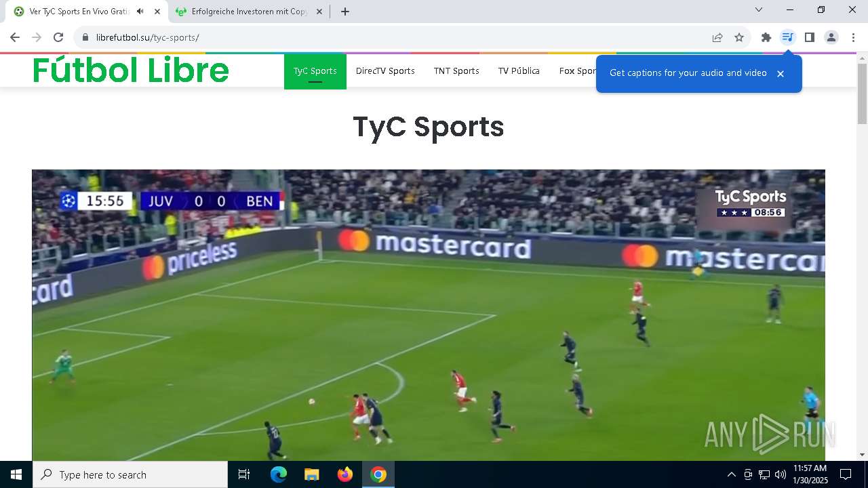
Task: Open the Chrome three-dot menu
Action: [x=853, y=37]
